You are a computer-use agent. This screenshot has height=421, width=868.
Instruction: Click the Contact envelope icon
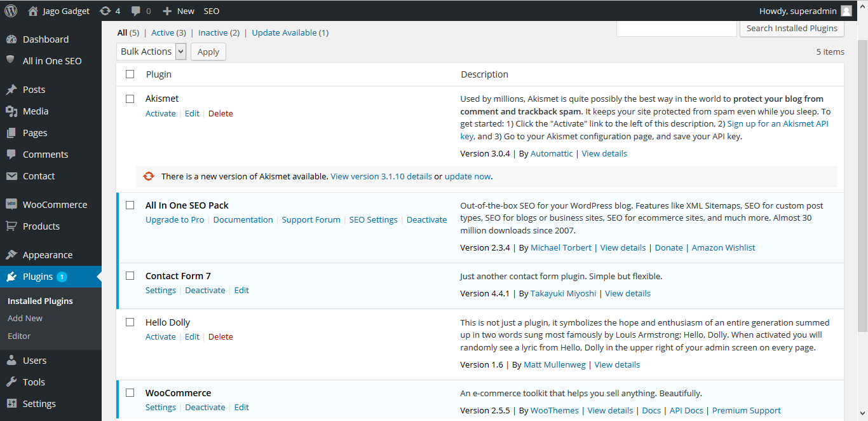pyautogui.click(x=11, y=176)
